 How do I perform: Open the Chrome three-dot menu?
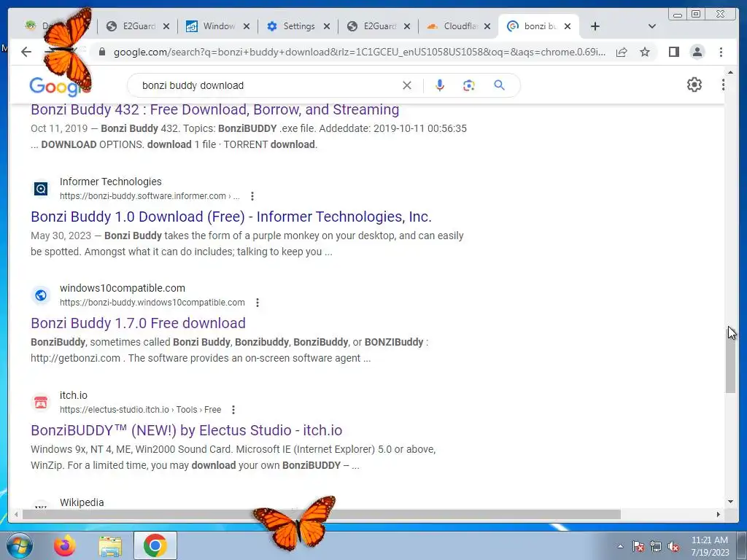[721, 52]
